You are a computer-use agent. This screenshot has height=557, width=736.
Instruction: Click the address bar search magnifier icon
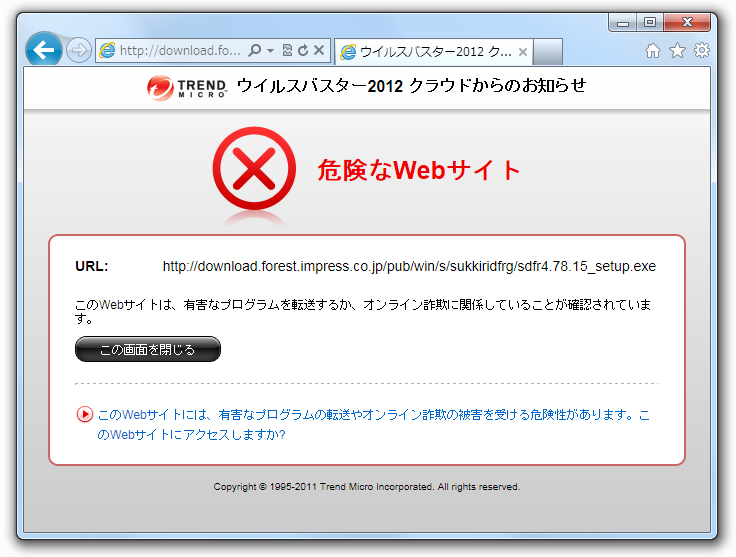pyautogui.click(x=254, y=50)
